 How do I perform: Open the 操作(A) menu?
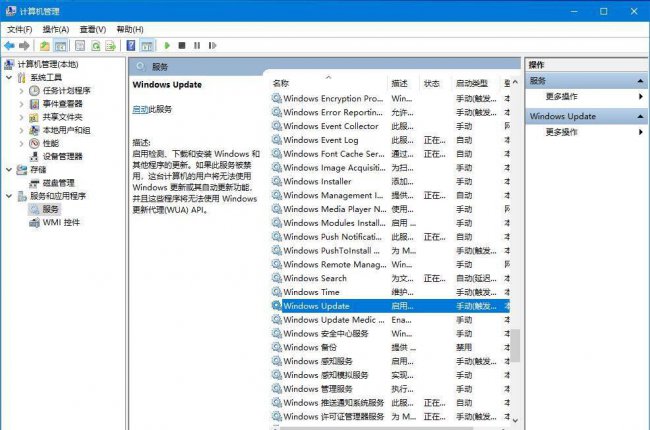tap(56, 29)
